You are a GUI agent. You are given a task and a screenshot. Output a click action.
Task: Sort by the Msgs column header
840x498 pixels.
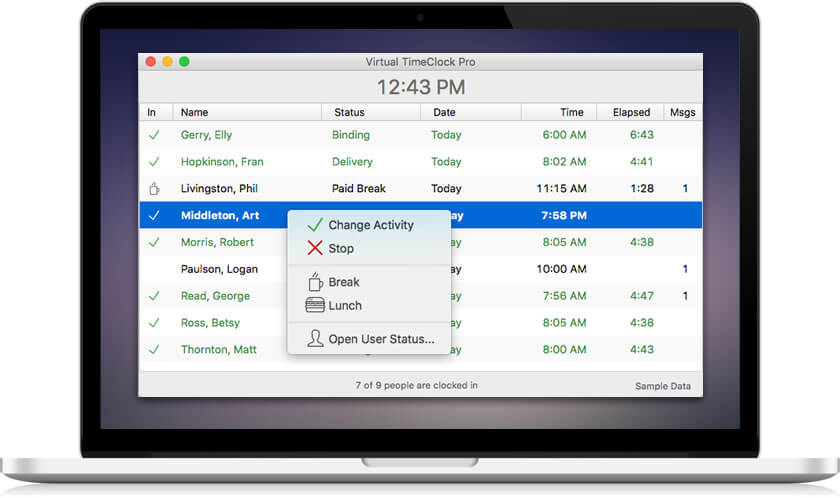[x=682, y=112]
